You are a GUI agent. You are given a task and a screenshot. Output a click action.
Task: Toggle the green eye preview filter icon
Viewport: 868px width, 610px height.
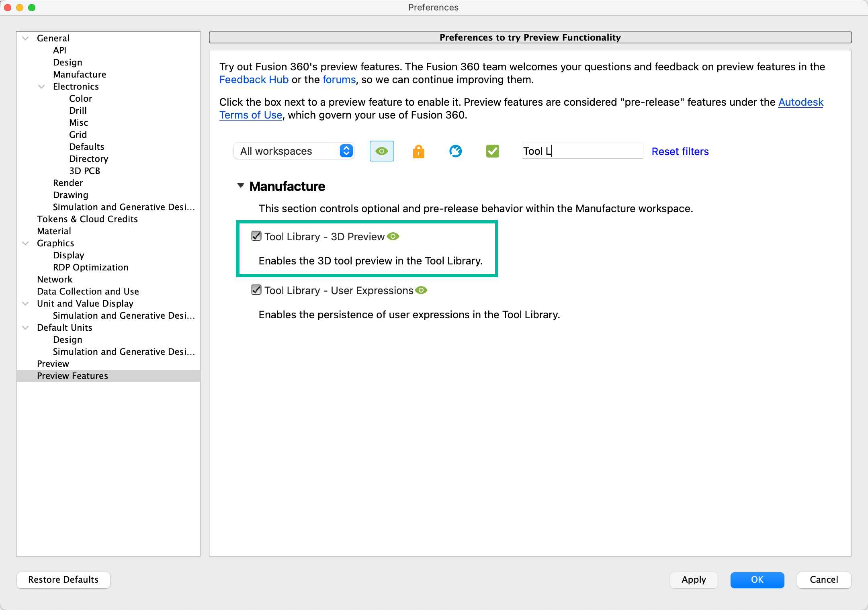tap(381, 151)
